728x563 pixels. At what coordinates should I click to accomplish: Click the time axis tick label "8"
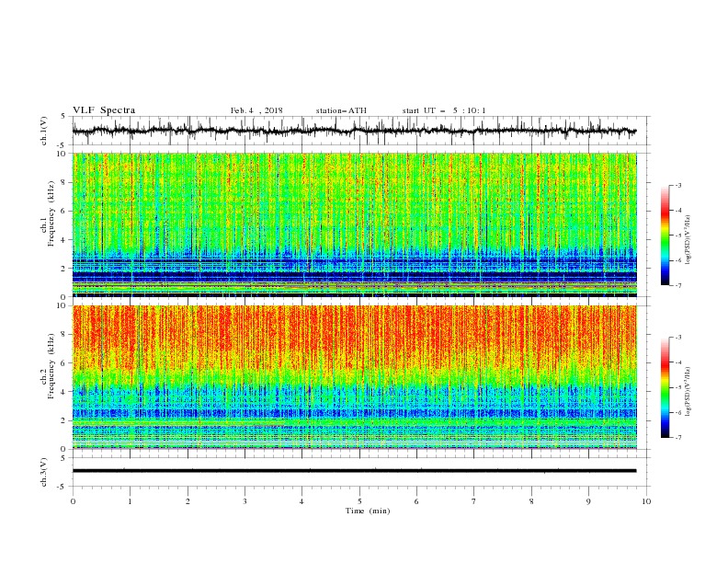point(531,501)
